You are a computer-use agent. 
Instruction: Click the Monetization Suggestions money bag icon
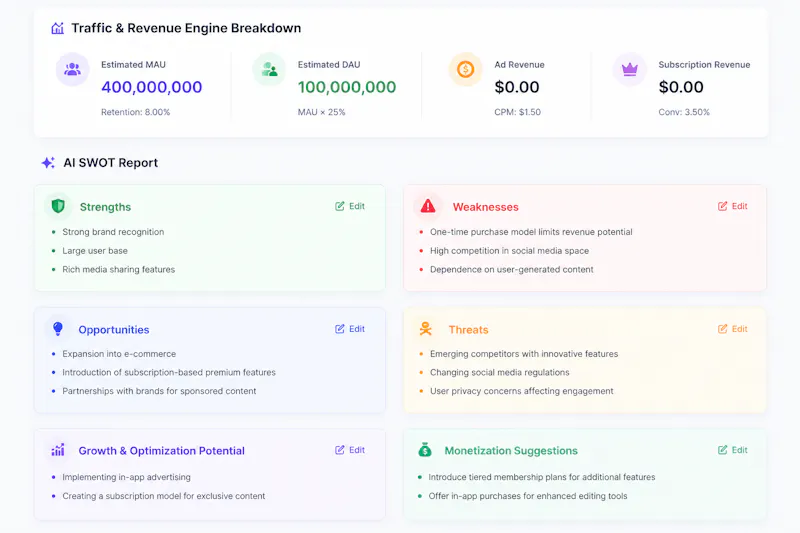(424, 450)
